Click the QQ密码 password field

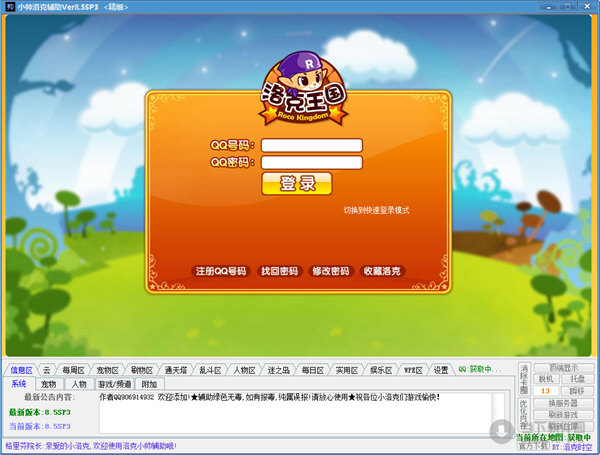pos(311,162)
